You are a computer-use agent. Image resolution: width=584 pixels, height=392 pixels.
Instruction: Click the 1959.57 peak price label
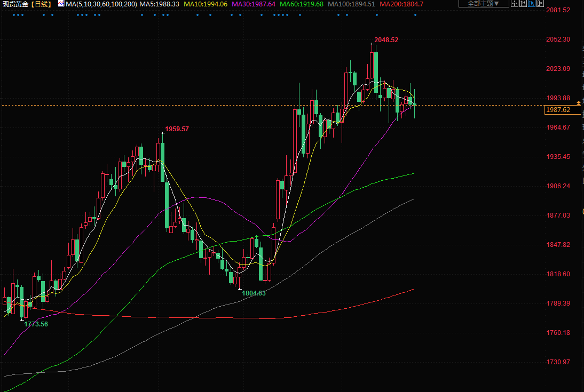coord(177,129)
